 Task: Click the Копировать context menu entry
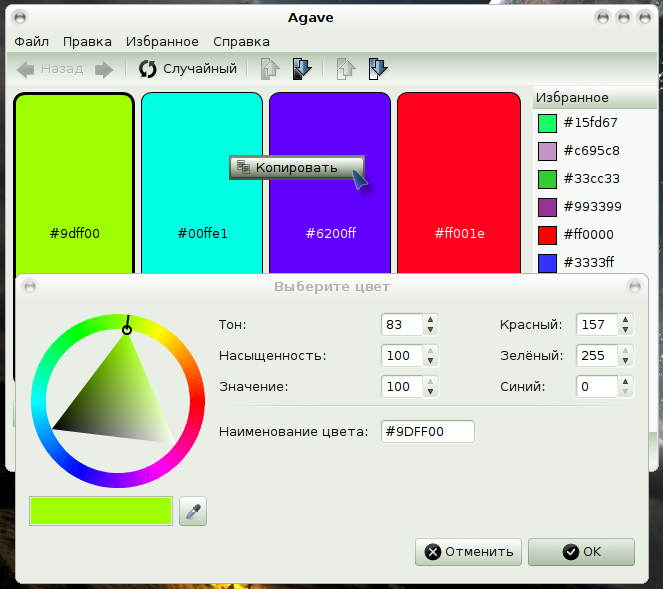296,168
